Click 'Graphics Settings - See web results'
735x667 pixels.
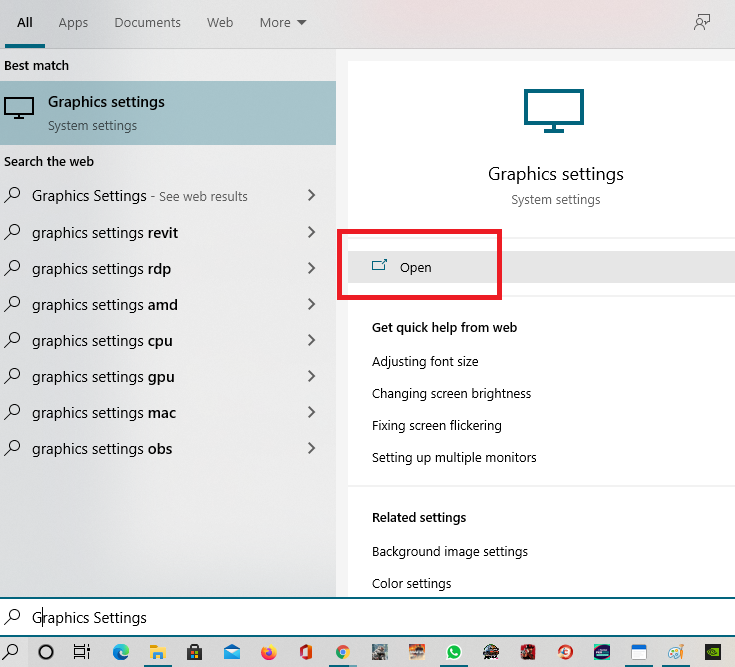(140, 195)
